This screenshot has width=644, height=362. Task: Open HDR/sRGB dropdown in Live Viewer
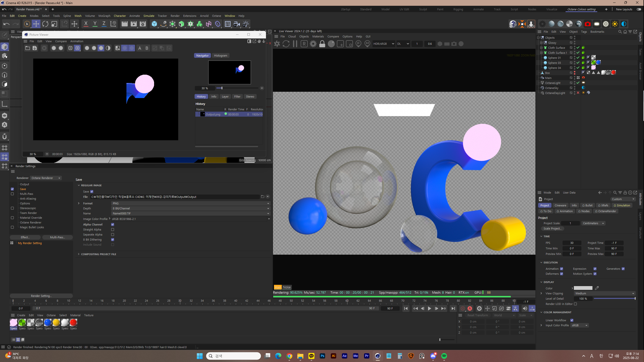click(x=384, y=44)
